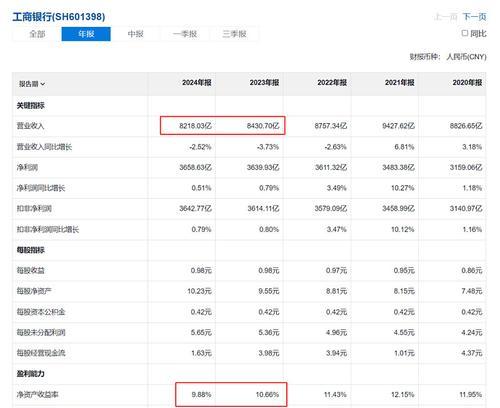Click the 3159.06亿 net profit cell
The image size is (500, 408).
point(466,167)
